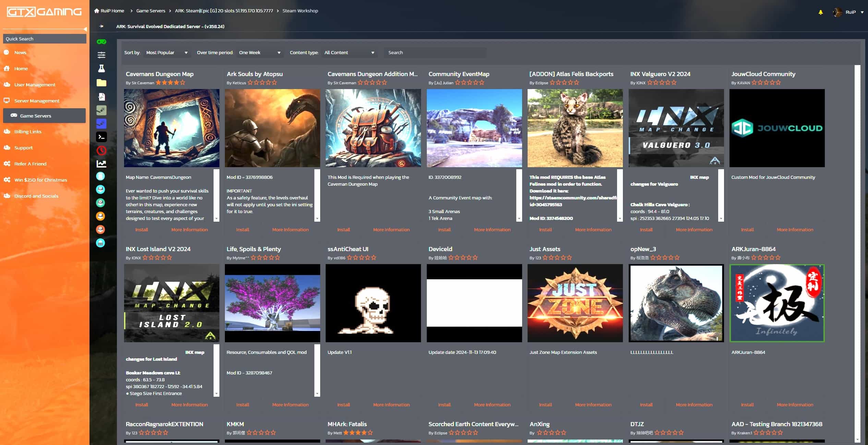The width and height of the screenshot is (868, 445).
Task: Click the yellow-orange disk circle icon
Action: click(x=100, y=216)
